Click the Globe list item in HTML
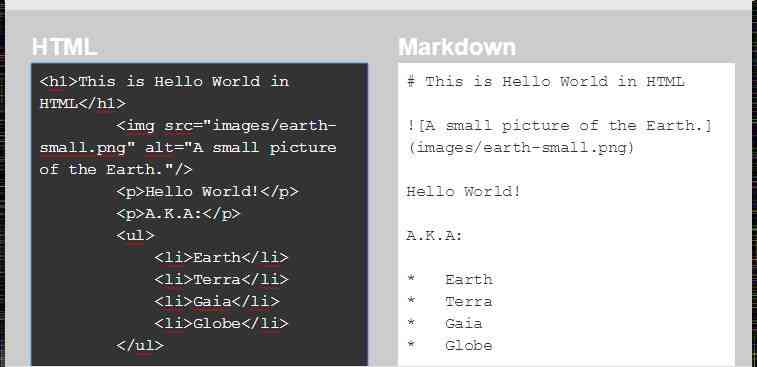This screenshot has height=367, width=757. [x=222, y=324]
